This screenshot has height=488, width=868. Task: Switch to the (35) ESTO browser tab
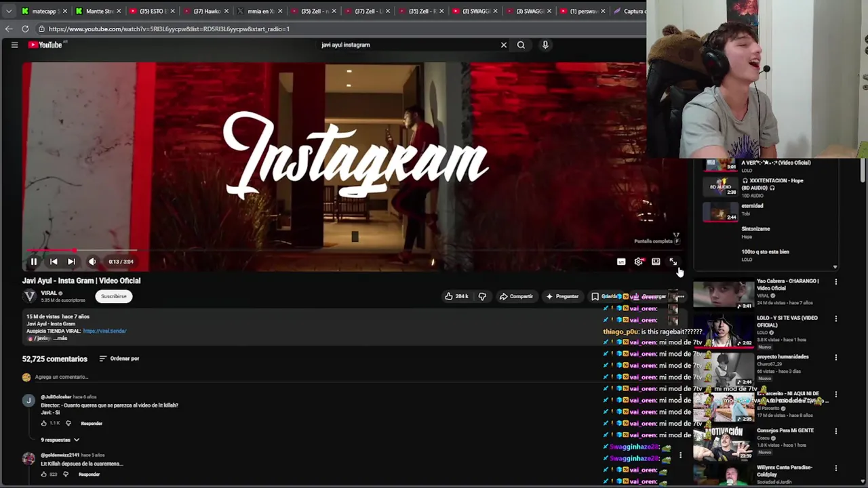153,11
